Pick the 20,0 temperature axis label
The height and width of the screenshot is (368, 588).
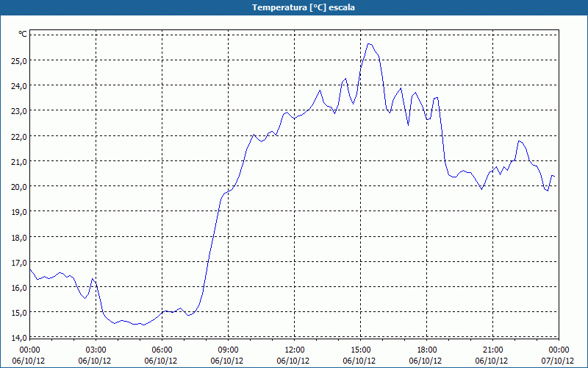pyautogui.click(x=19, y=187)
